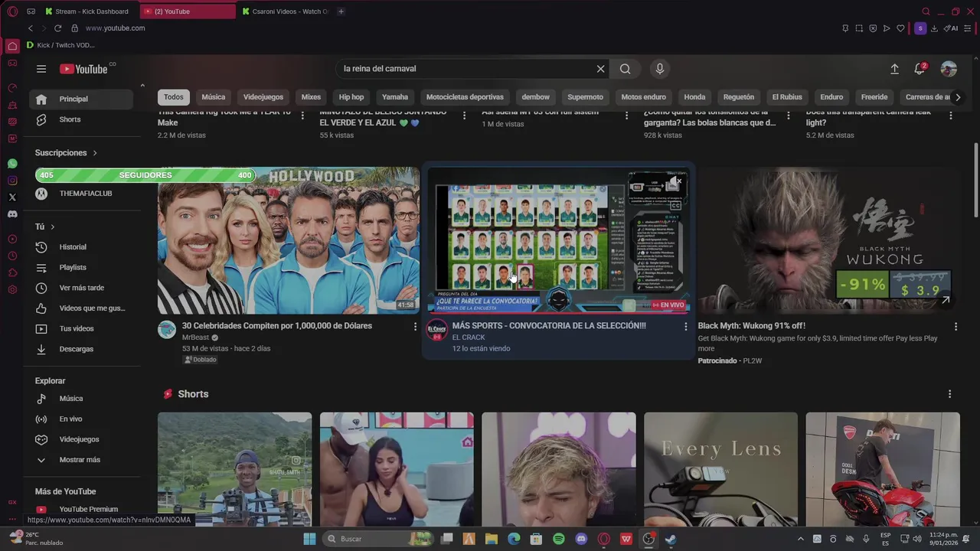Viewport: 980px width, 551px height.
Task: Collapse the sidebar with the small up arrow
Action: 142,86
